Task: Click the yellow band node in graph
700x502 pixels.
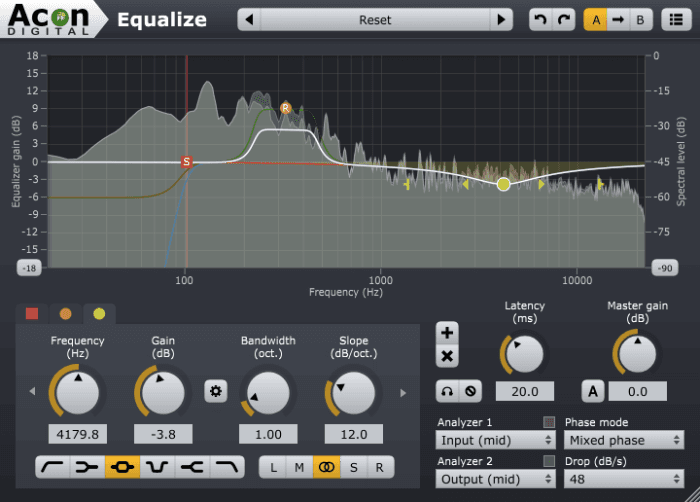Action: [x=504, y=184]
